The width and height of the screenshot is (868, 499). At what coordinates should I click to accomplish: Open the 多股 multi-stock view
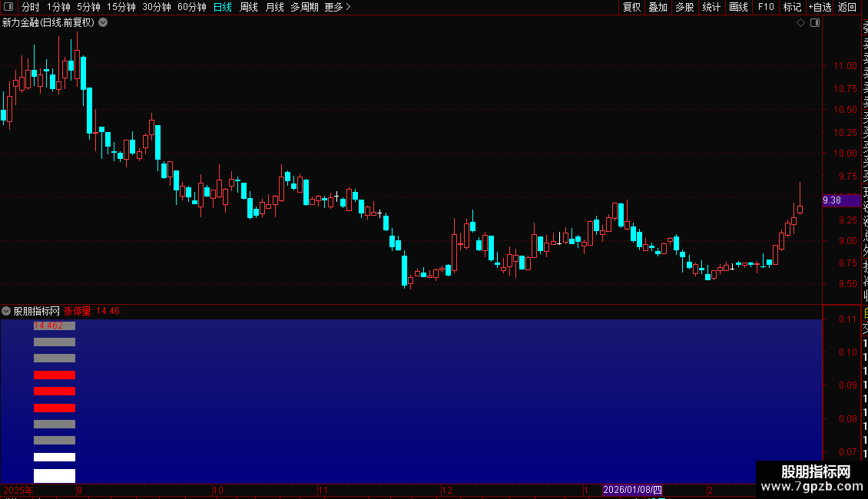(x=684, y=7)
